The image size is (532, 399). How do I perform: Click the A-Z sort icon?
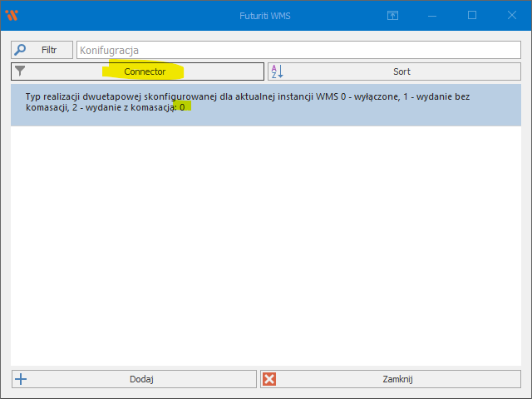pyautogui.click(x=278, y=71)
